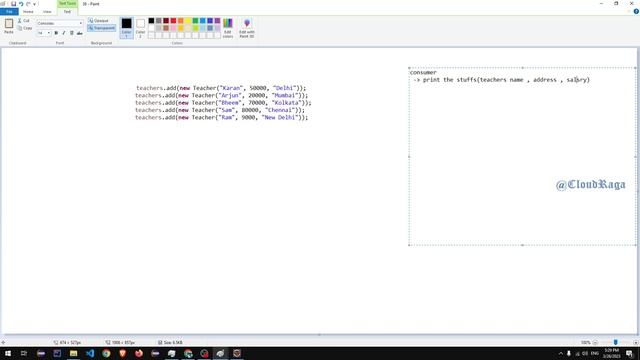Click the ENG language indicator
Image resolution: width=640 pixels, height=360 pixels.
[595, 353]
